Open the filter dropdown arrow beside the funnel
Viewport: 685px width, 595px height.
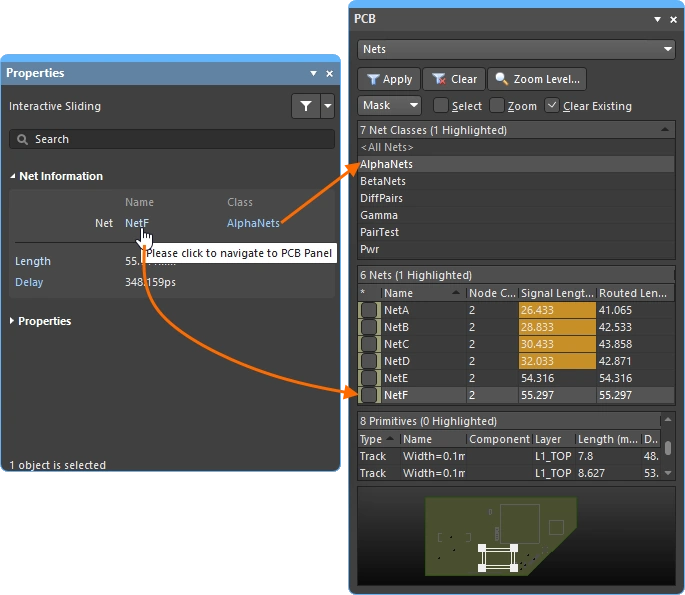[x=328, y=106]
